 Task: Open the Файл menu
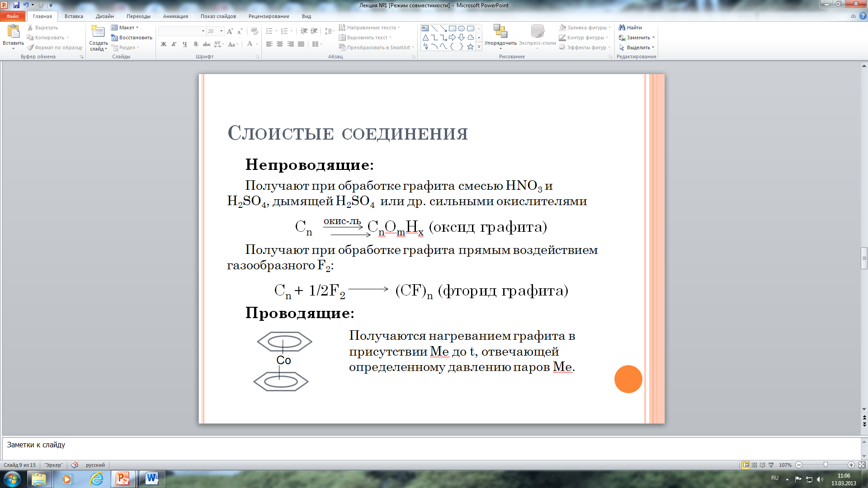(13, 16)
